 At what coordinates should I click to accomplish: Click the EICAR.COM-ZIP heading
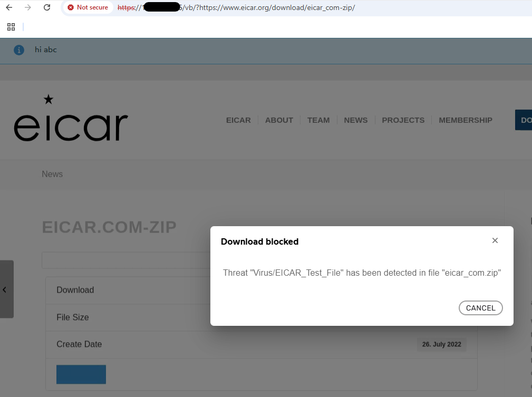click(109, 227)
